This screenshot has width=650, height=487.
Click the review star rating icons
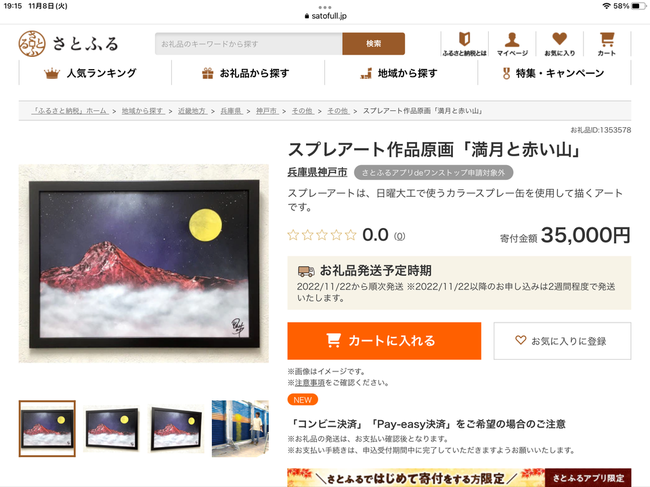pos(322,235)
